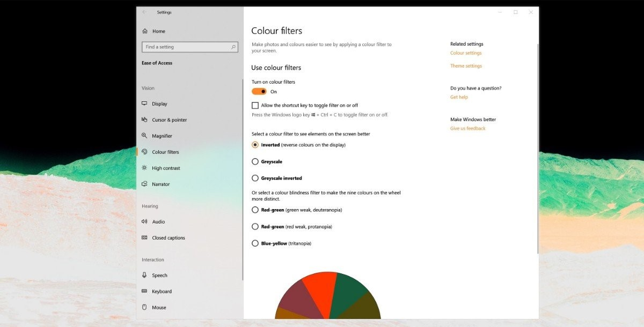This screenshot has height=327, width=644.
Task: Click Give us feedback link
Action: tap(467, 129)
